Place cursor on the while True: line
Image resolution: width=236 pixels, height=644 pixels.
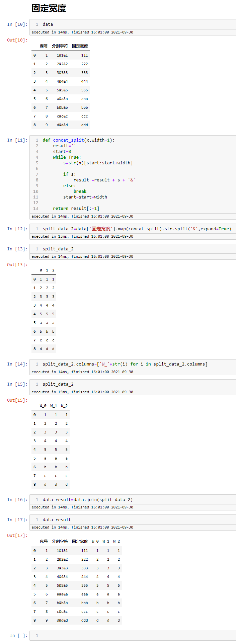(67, 157)
